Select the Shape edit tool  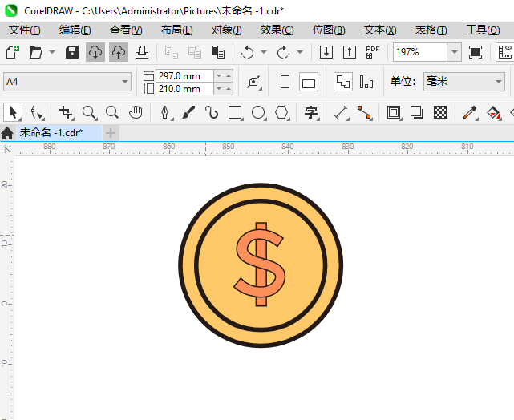37,112
